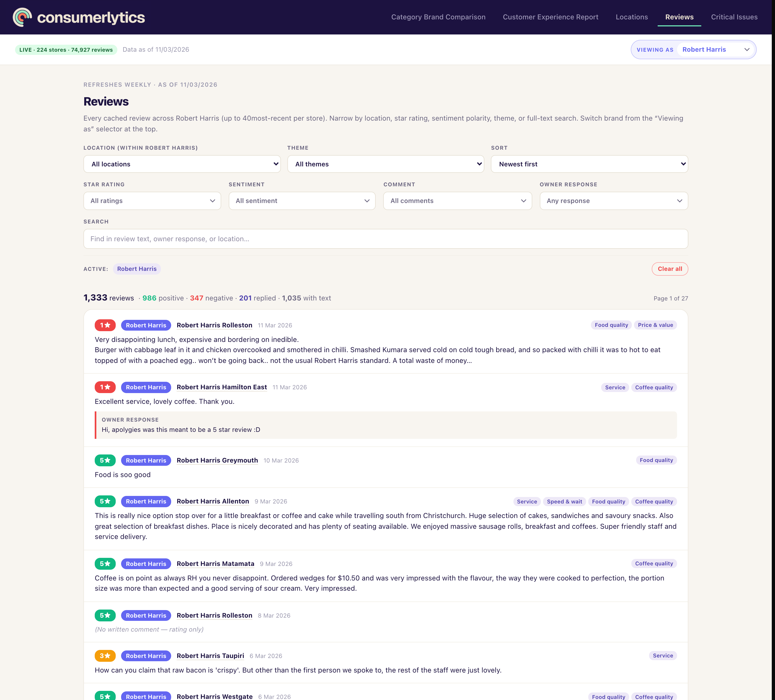Click '(No written comment — rating only)' text
The width and height of the screenshot is (775, 700).
[x=149, y=629]
